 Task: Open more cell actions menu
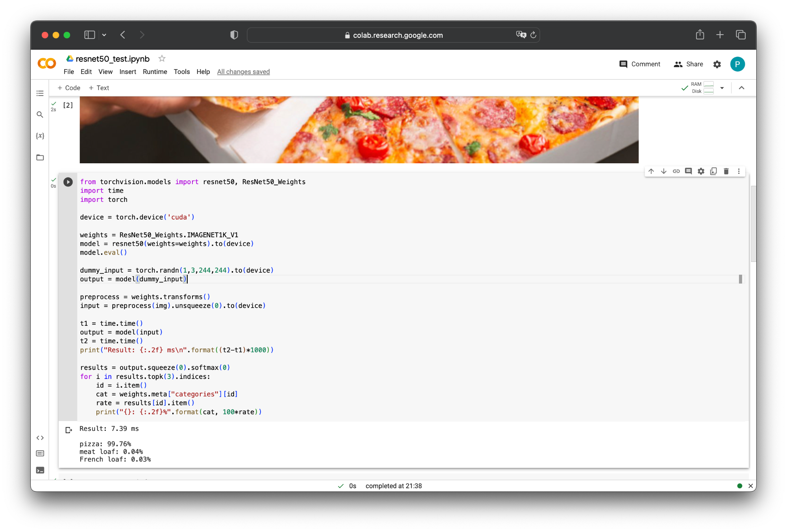pyautogui.click(x=739, y=171)
